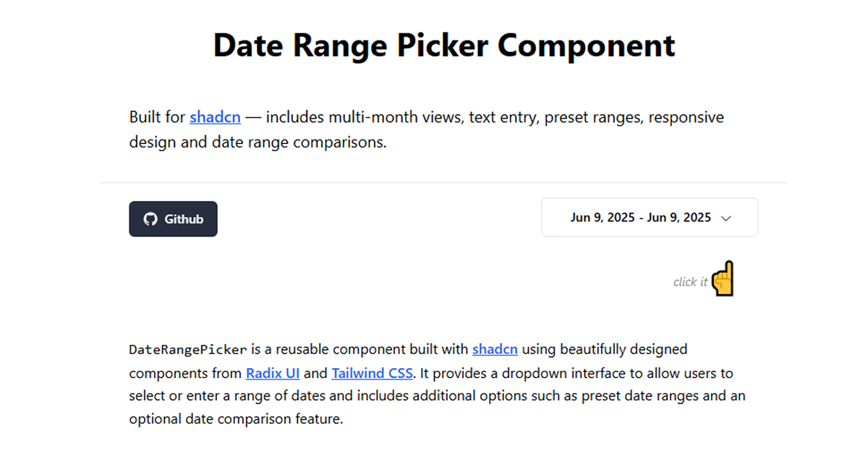Click "optional date comparison feature." text

(x=236, y=419)
